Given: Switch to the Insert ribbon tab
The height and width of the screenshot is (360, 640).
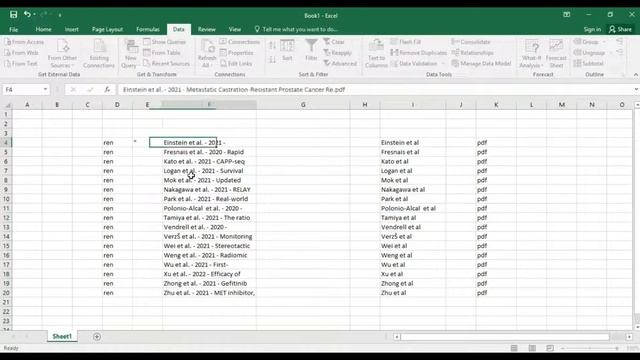Looking at the screenshot, I should click(x=71, y=29).
